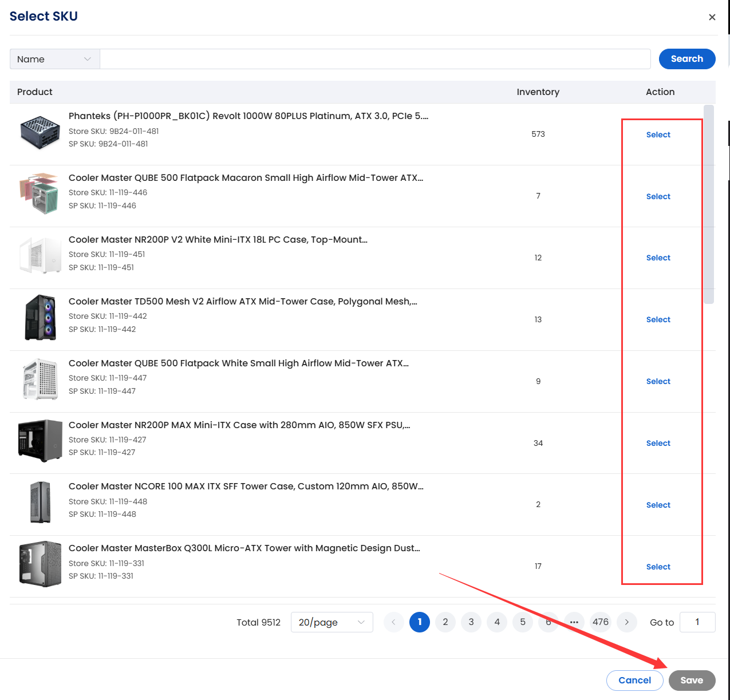
Task: Click the NCORE 100 MAX title
Action: [246, 487]
